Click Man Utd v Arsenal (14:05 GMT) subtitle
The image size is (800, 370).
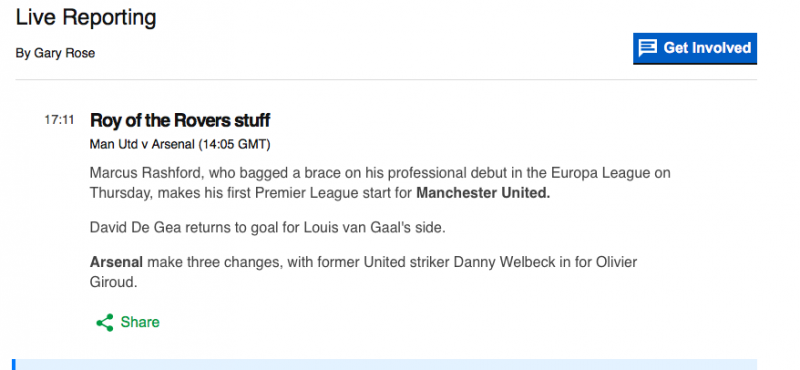pos(180,145)
